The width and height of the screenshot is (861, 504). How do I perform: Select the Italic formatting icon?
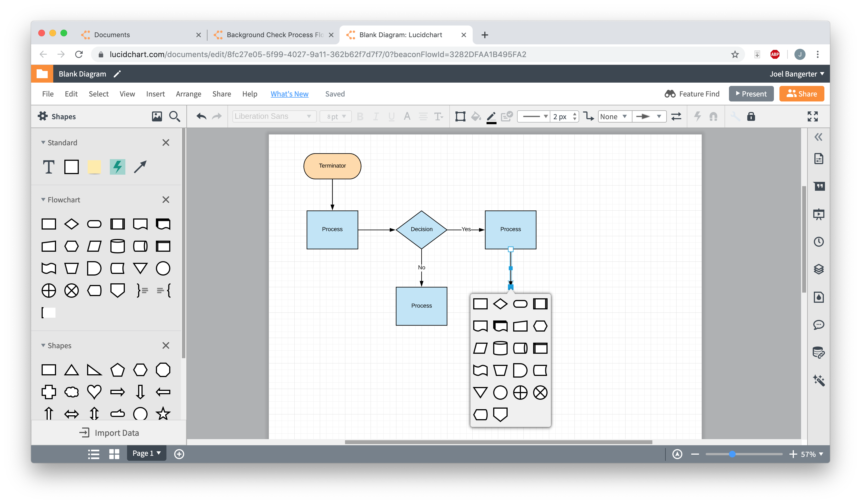pos(375,116)
